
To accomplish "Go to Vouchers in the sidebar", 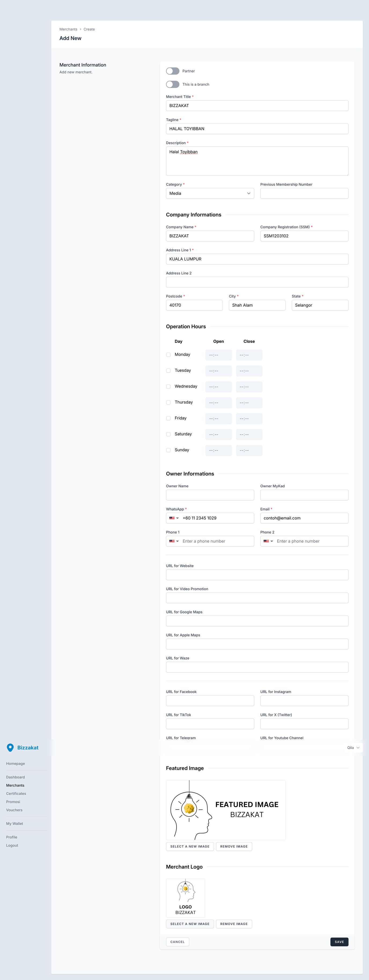I will pyautogui.click(x=14, y=810).
